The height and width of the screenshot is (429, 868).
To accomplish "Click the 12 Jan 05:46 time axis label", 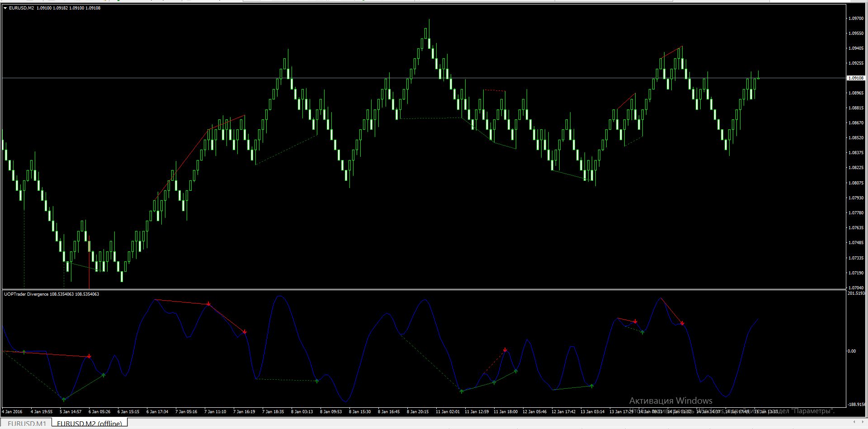I will (534, 412).
